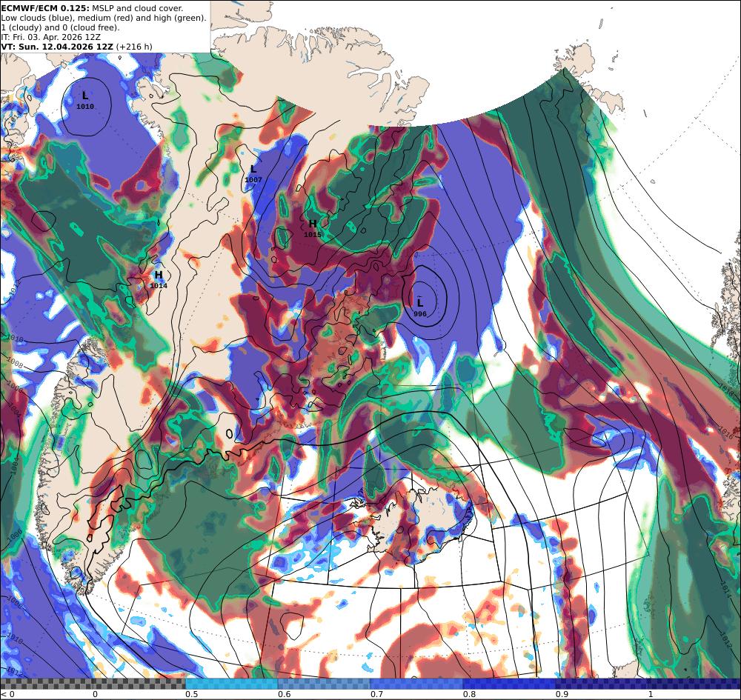Click the colorbar tick label '0.6'
Viewport: 741px width, 700px height.
(x=284, y=694)
